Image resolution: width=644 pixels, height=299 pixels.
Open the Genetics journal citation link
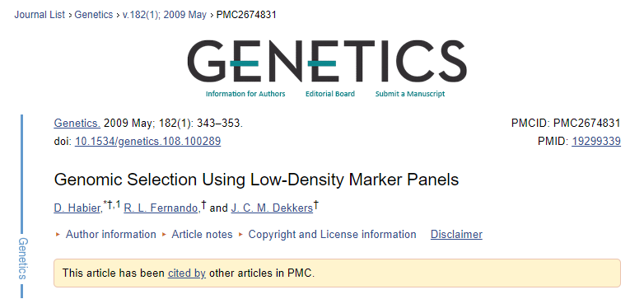pos(77,124)
